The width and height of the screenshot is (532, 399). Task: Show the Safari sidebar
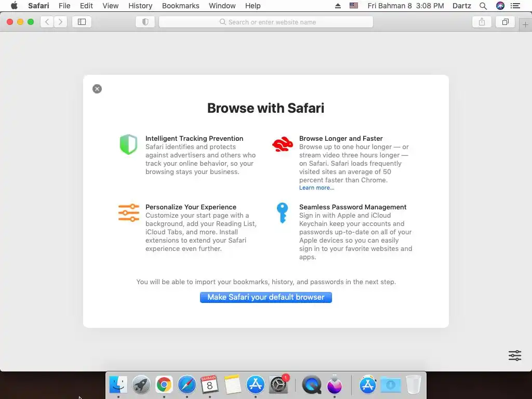click(x=82, y=22)
